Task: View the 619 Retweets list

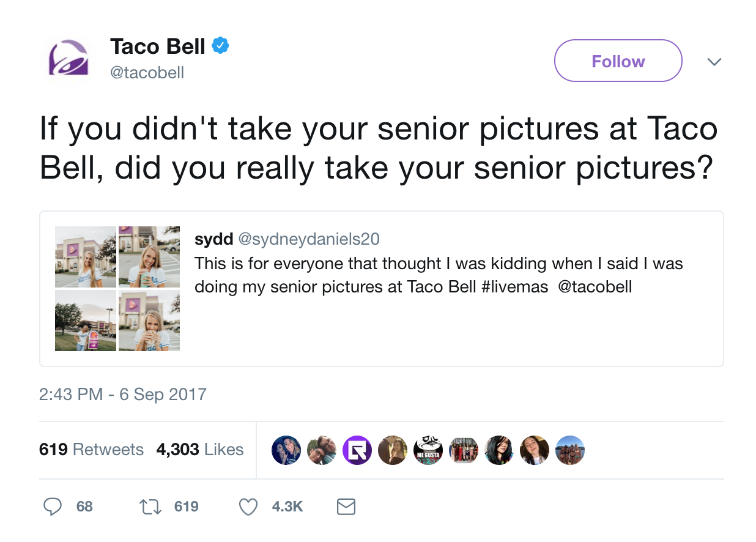Action: point(91,450)
